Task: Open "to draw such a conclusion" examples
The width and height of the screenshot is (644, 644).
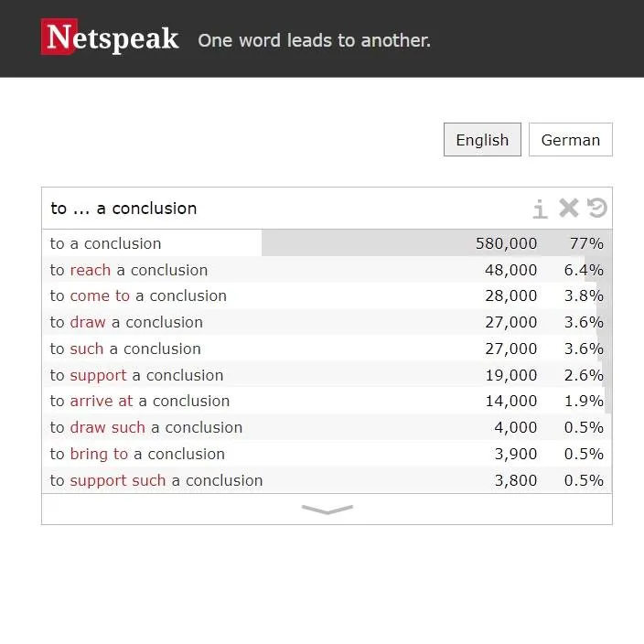Action: 146,427
